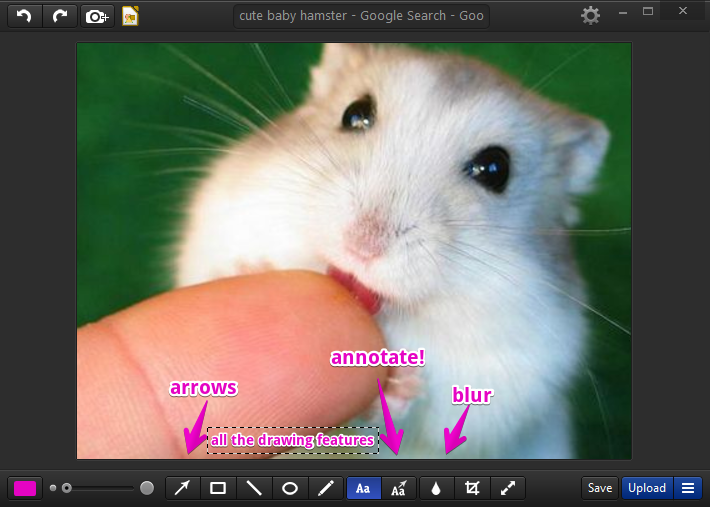Select the 'arrows' text annotation
The width and height of the screenshot is (710, 507).
(203, 388)
